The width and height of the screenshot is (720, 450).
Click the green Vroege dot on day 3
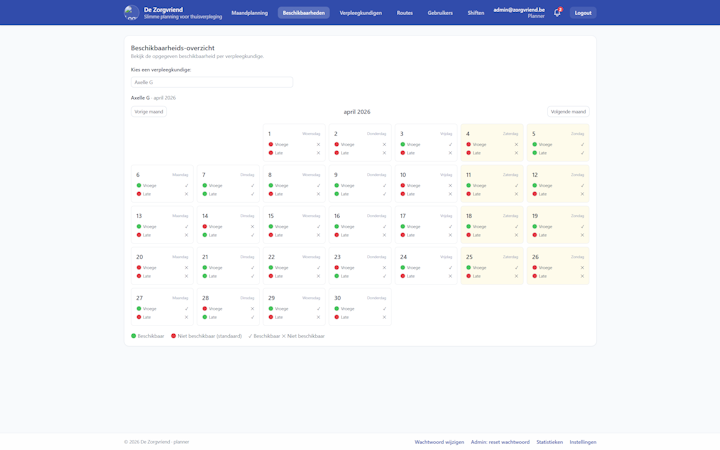403,144
